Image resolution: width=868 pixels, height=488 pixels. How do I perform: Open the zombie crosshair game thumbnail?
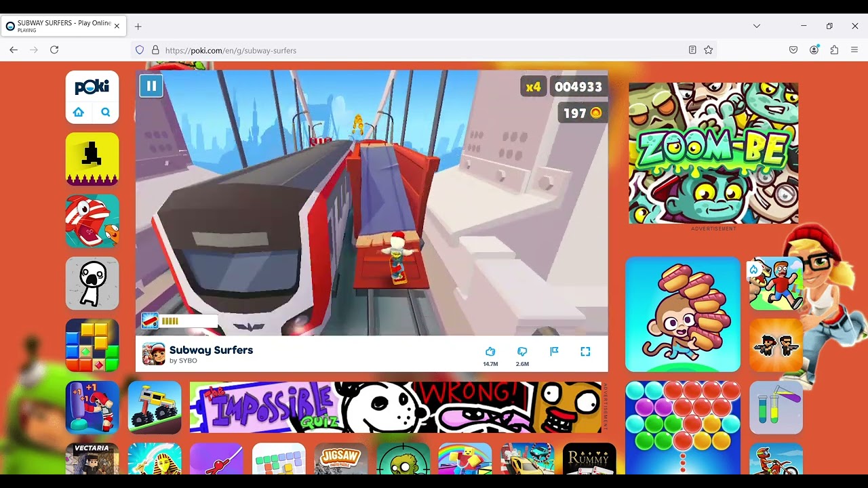click(403, 459)
